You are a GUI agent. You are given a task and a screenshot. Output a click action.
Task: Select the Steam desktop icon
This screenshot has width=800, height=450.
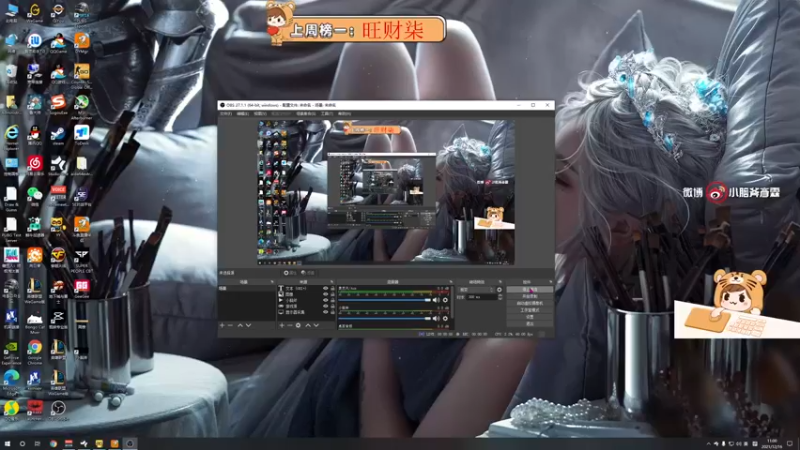58,135
